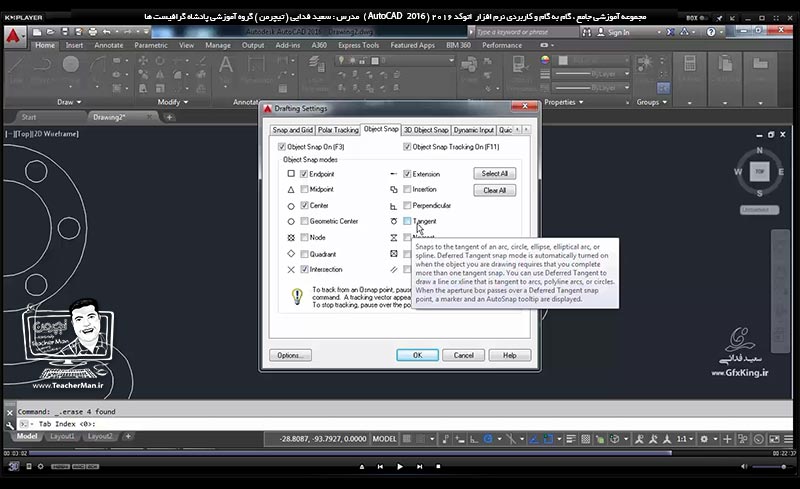800x489 pixels.
Task: Open the layer list dropdown arrow
Action: [451, 60]
